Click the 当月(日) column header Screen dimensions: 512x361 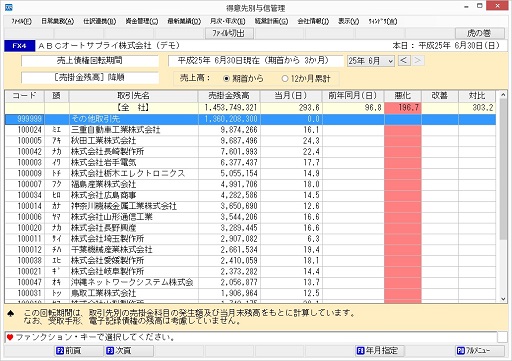[291, 96]
